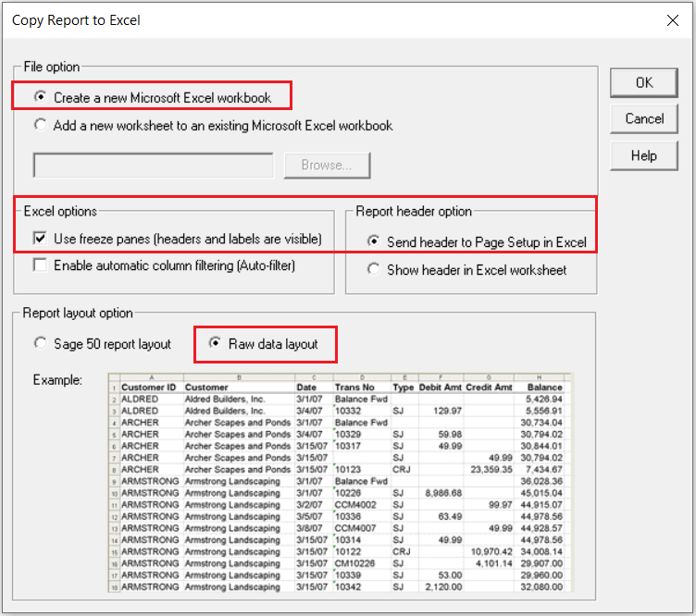Screen dimensions: 696x616
Task: Choose Sage 50 report layout option
Action: [103, 344]
